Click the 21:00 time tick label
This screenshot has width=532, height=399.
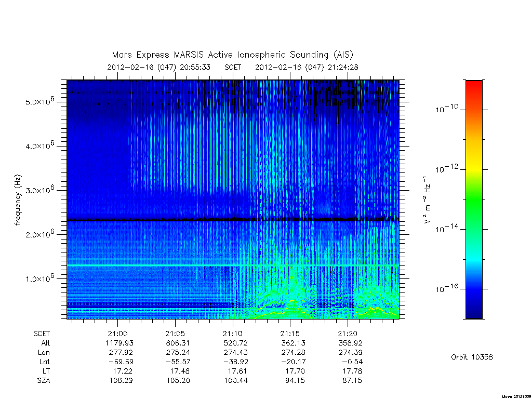pos(118,334)
